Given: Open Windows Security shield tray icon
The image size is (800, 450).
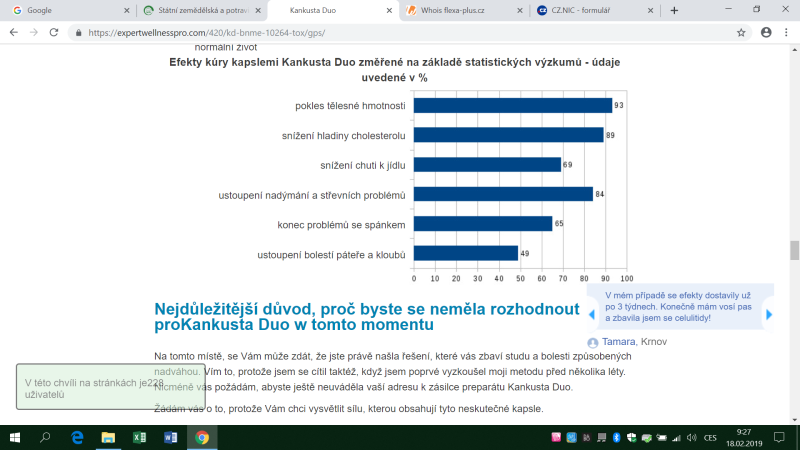Looking at the screenshot, I should 631,438.
